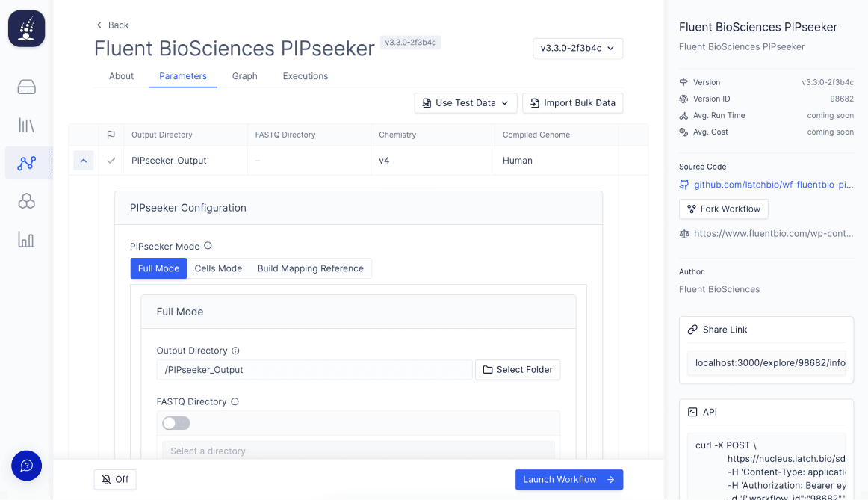The width and height of the screenshot is (868, 500).
Task: Open the Library sidebar icon
Action: pos(27,125)
